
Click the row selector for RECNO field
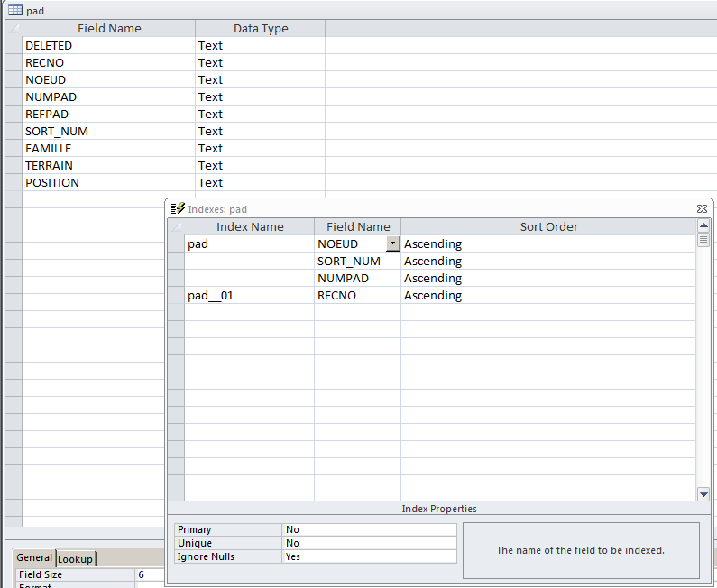pos(14,63)
